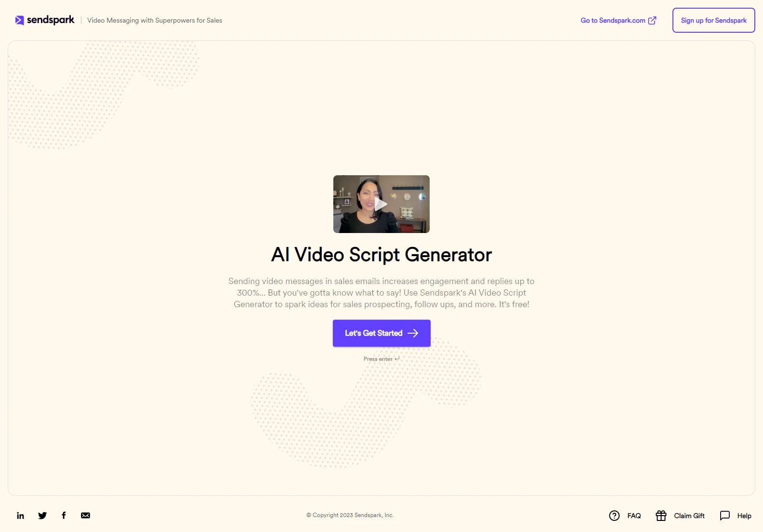Viewport: 763px width, 532px height.
Task: Click the Claim Gift present icon
Action: tap(661, 516)
